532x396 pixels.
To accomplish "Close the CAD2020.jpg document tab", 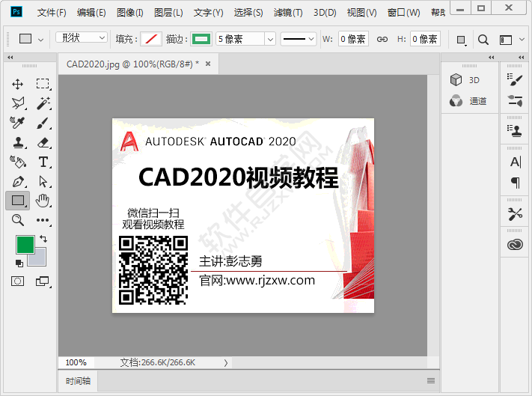I will 208,64.
